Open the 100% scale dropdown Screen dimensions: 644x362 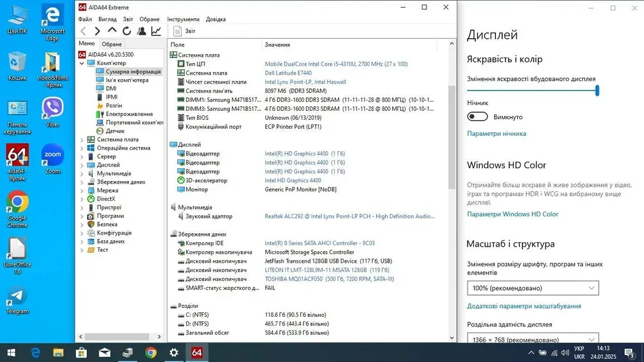[533, 288]
